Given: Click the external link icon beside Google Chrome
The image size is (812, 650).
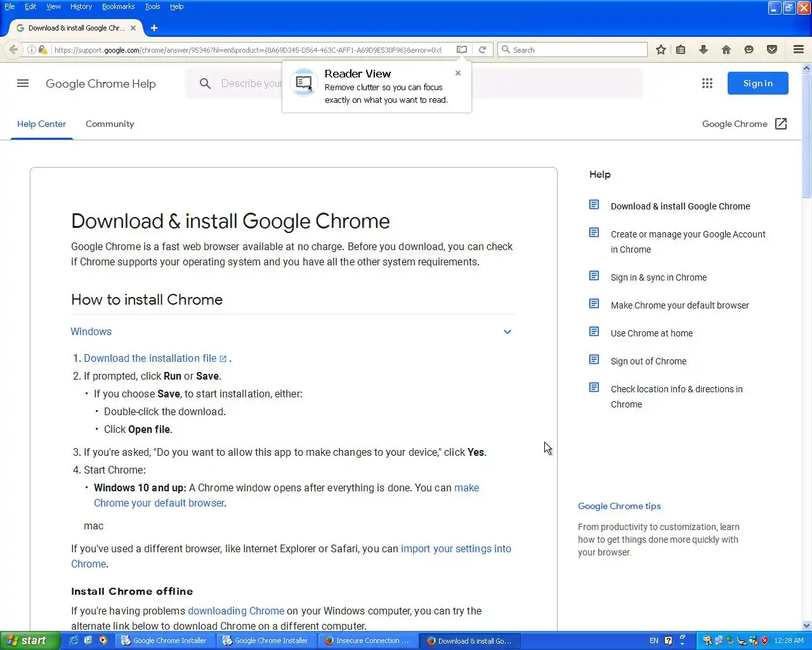Looking at the screenshot, I should coord(781,124).
